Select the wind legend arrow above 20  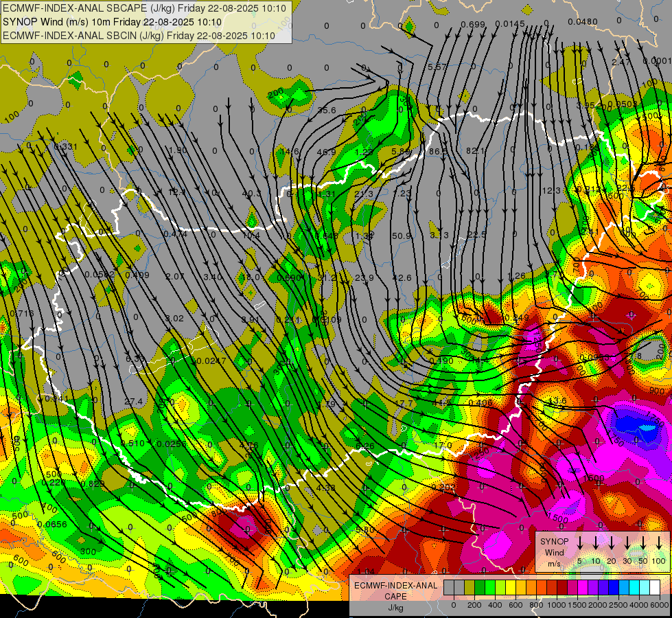coord(612,542)
